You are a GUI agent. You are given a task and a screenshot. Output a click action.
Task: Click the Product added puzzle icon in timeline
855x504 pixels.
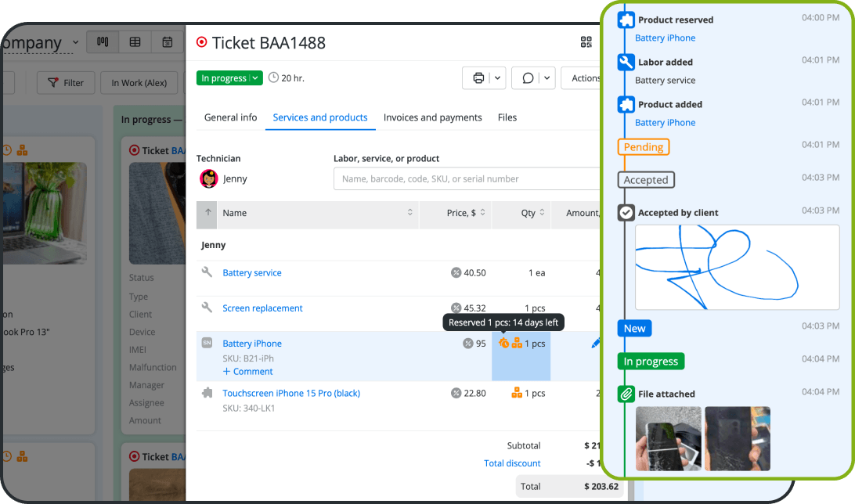point(626,104)
